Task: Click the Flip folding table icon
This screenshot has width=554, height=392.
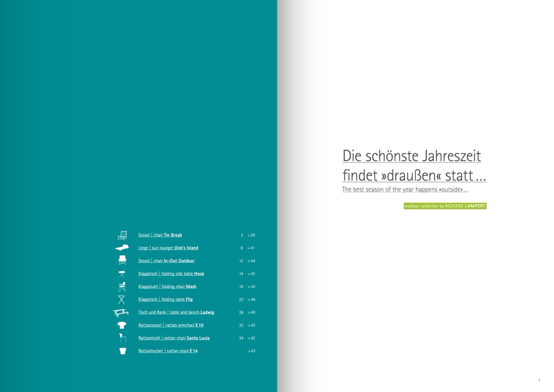Action: click(122, 300)
